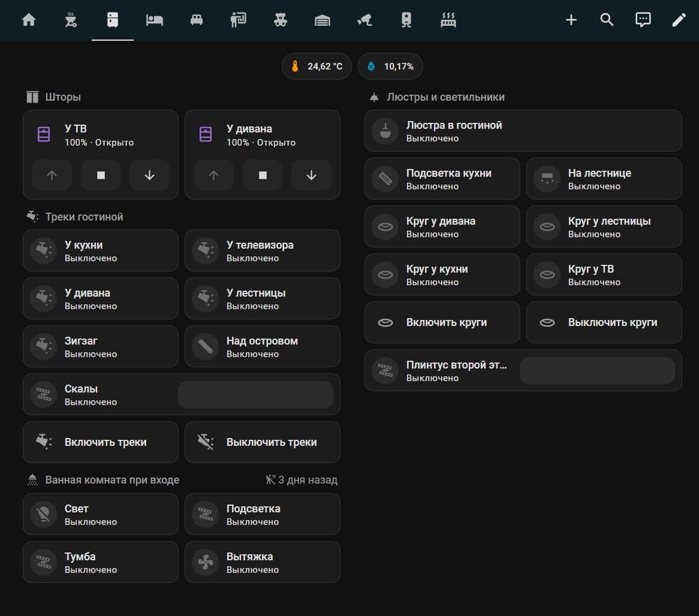Screen dimensions: 699x616
Task: Click the chandelier icon for Люстра в гостиной
Action: pyautogui.click(x=385, y=131)
